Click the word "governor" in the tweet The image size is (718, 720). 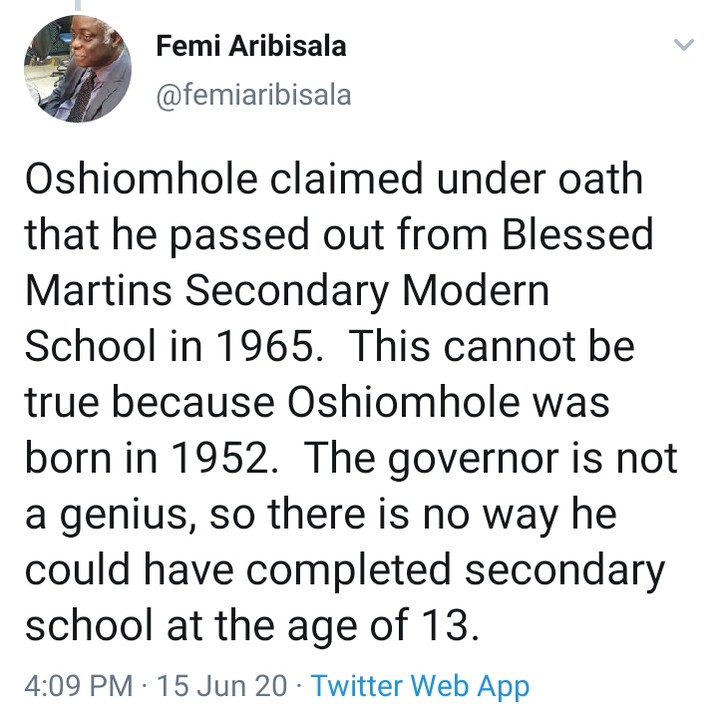[x=498, y=457]
